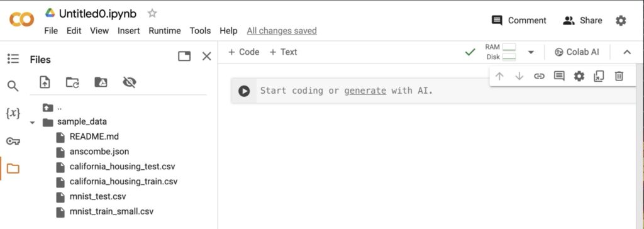Open Secrets key icon in sidebar
Screen dimensions: 644x229
click(x=13, y=142)
